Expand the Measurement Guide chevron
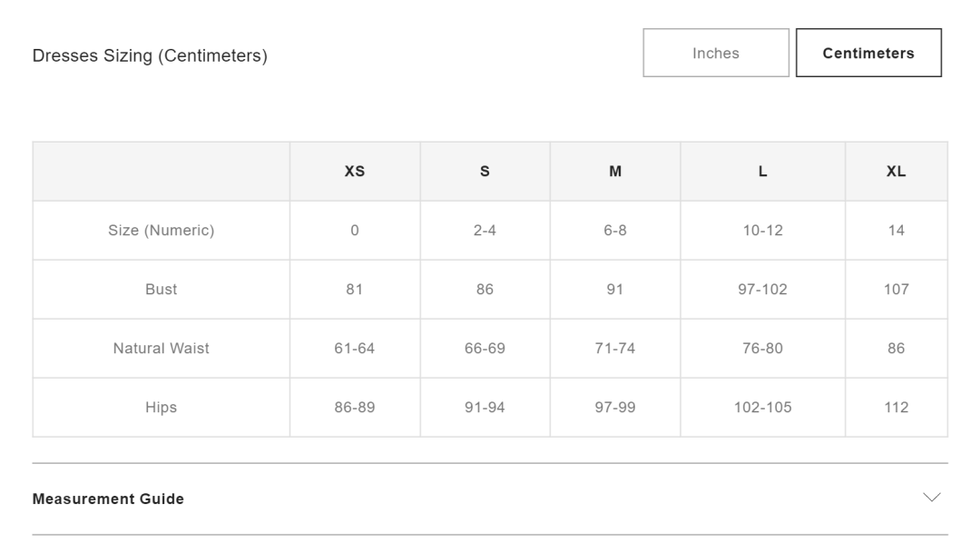The image size is (980, 553). [x=932, y=498]
